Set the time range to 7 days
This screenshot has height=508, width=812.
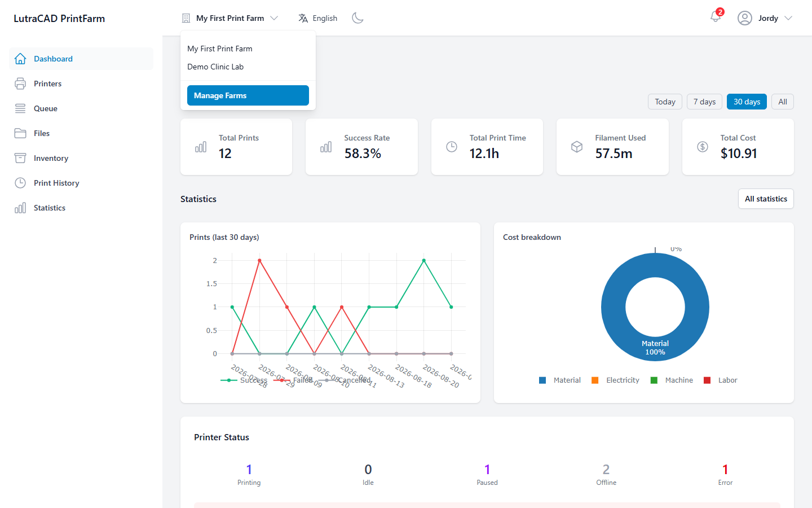click(x=704, y=102)
